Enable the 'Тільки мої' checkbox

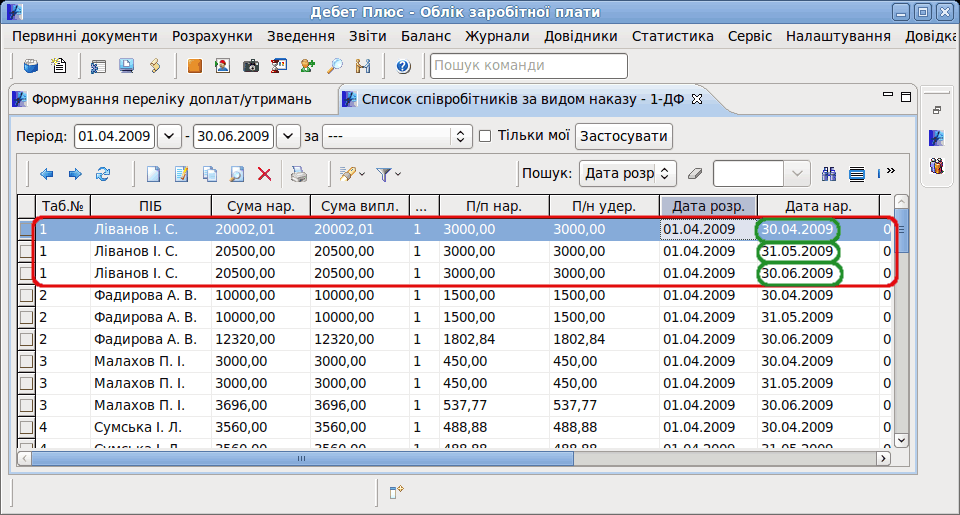(x=485, y=136)
